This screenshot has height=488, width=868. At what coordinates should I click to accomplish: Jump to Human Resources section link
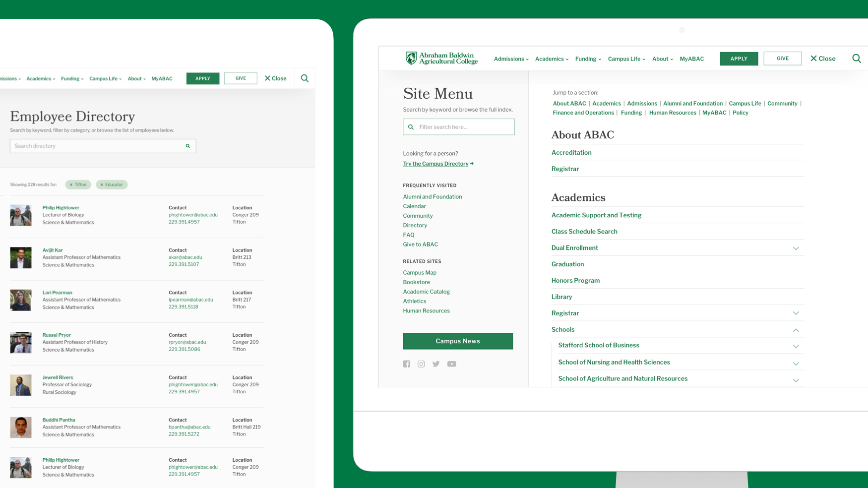pos(672,113)
